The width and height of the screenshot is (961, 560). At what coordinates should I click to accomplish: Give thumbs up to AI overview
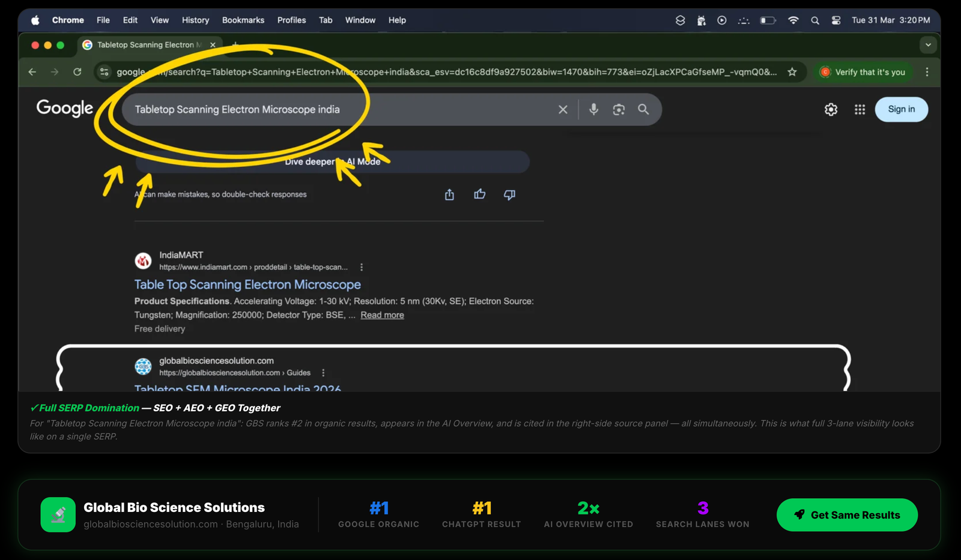click(x=479, y=194)
